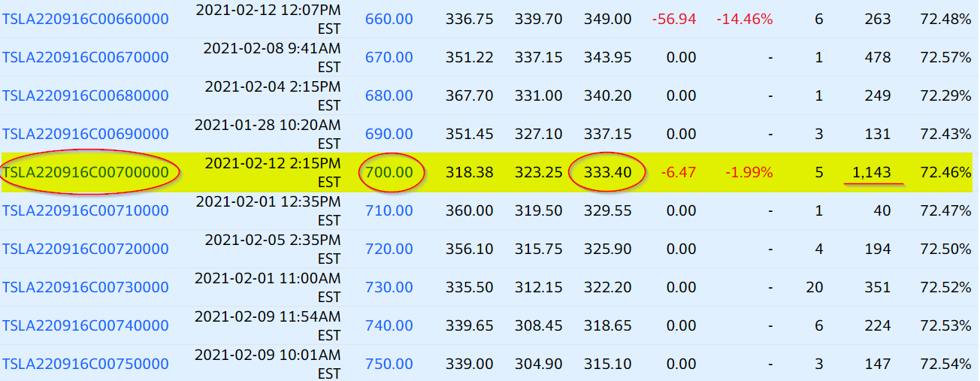Click the 710.00 strike price link
This screenshot has height=381, width=980.
pos(389,210)
